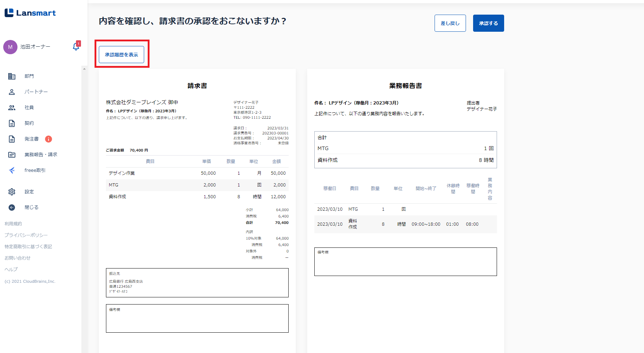
Task: Click the Lansmart logo
Action: coord(30,13)
